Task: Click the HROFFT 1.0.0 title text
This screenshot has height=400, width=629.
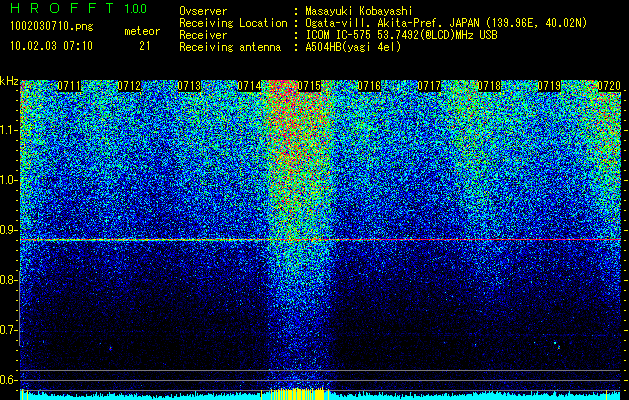Action: tap(79, 8)
